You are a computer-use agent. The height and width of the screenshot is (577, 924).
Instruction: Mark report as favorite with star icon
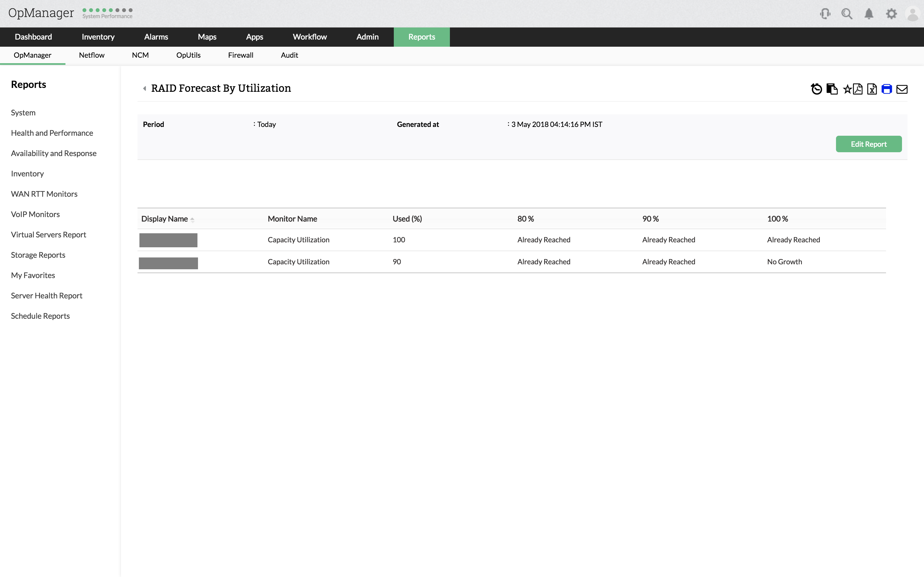pos(847,89)
